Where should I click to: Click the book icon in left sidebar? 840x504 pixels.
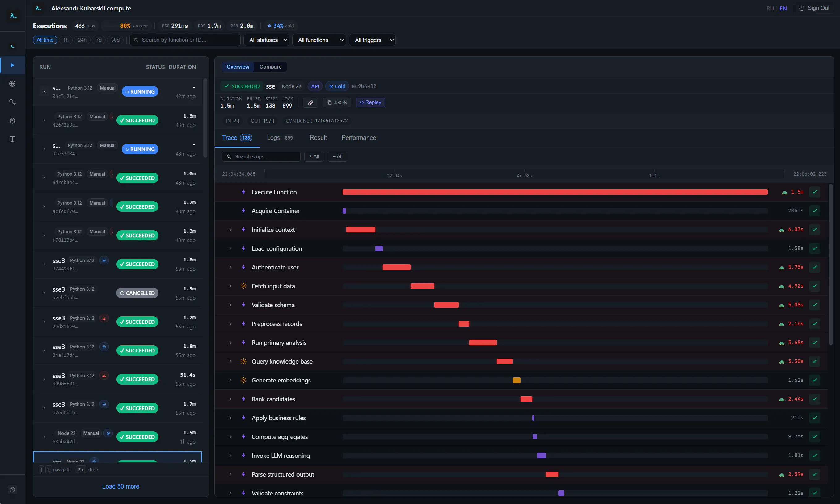coord(12,139)
